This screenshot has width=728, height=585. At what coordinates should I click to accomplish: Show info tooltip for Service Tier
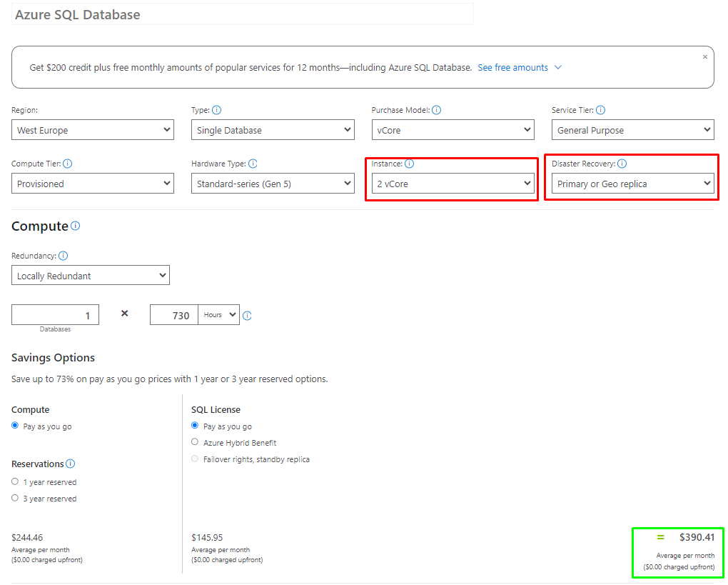tap(600, 110)
